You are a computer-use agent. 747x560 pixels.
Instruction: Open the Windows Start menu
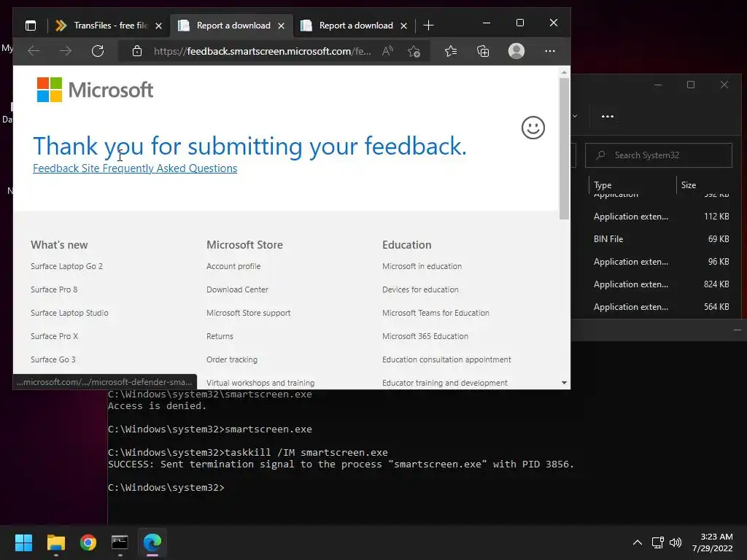point(23,542)
